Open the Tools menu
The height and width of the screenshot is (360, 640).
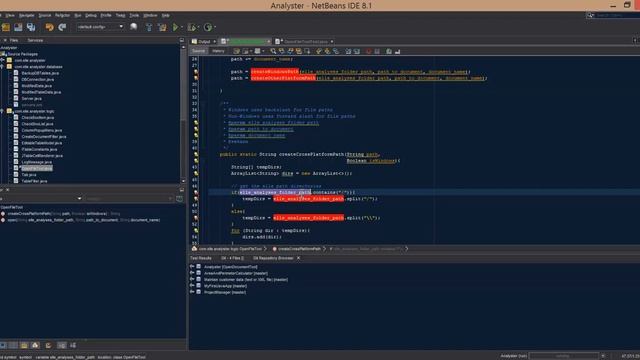(x=134, y=16)
